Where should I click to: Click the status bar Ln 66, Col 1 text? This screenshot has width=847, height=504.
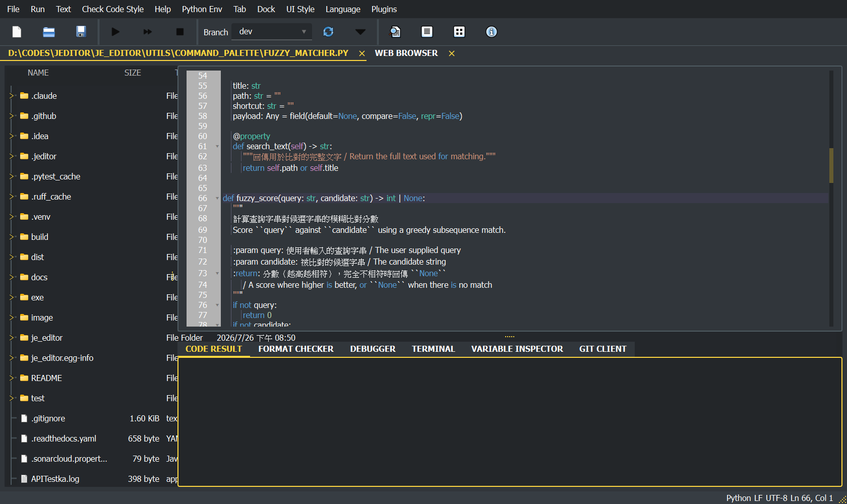click(x=812, y=498)
